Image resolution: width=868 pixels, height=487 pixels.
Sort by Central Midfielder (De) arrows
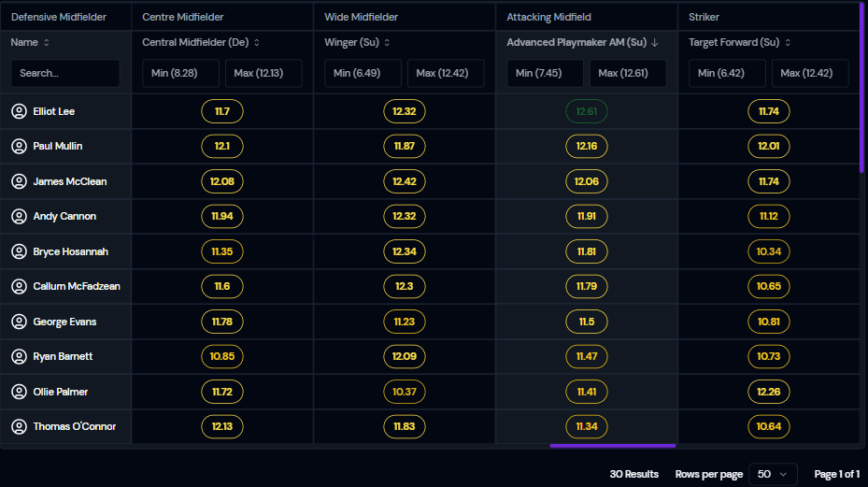[x=257, y=43]
